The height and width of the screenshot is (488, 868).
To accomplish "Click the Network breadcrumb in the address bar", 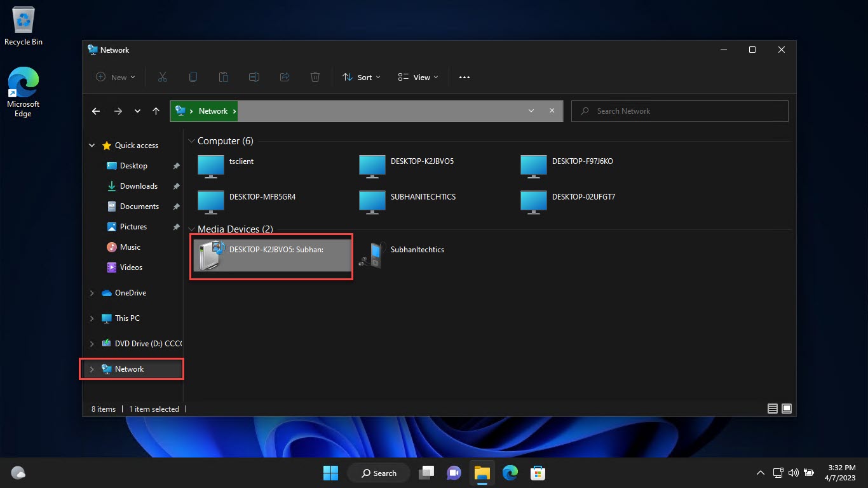I will click(x=212, y=111).
